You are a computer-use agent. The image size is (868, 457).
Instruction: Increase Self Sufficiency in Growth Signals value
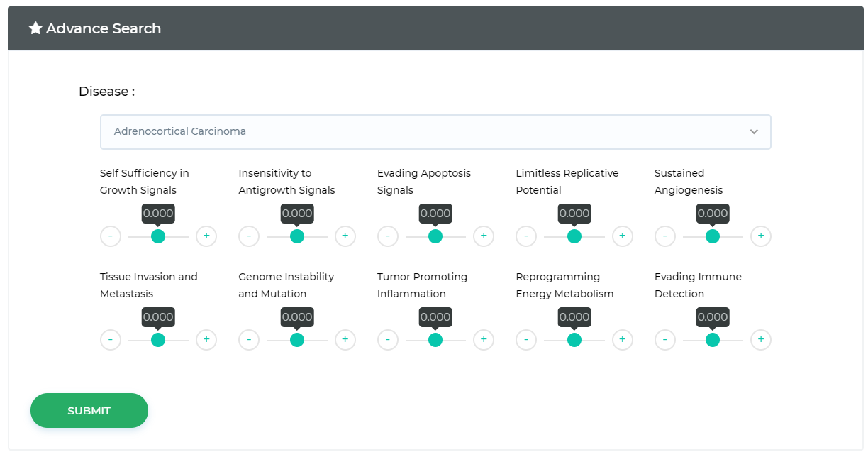[206, 236]
